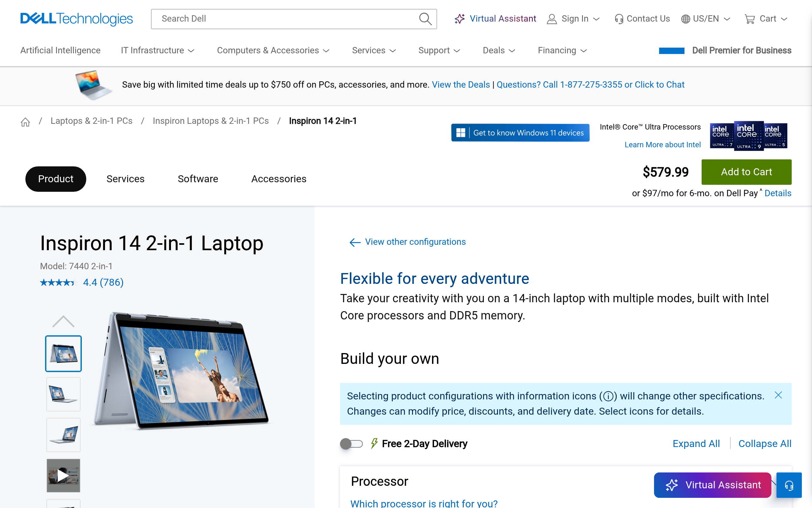Click the Virtual Assistant sparkle icon in header

pyautogui.click(x=460, y=19)
